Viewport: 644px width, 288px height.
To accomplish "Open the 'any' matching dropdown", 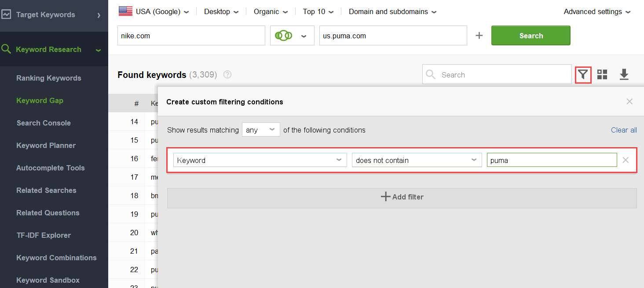I will coord(261,130).
